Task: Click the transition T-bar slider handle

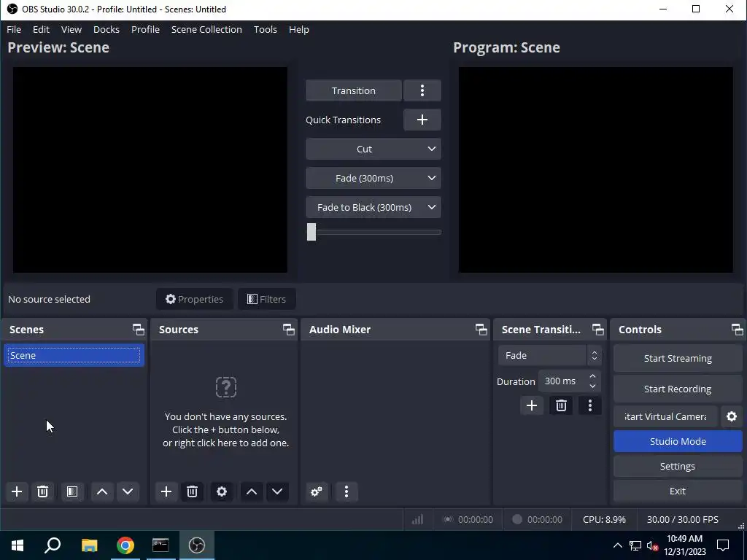Action: 311,232
